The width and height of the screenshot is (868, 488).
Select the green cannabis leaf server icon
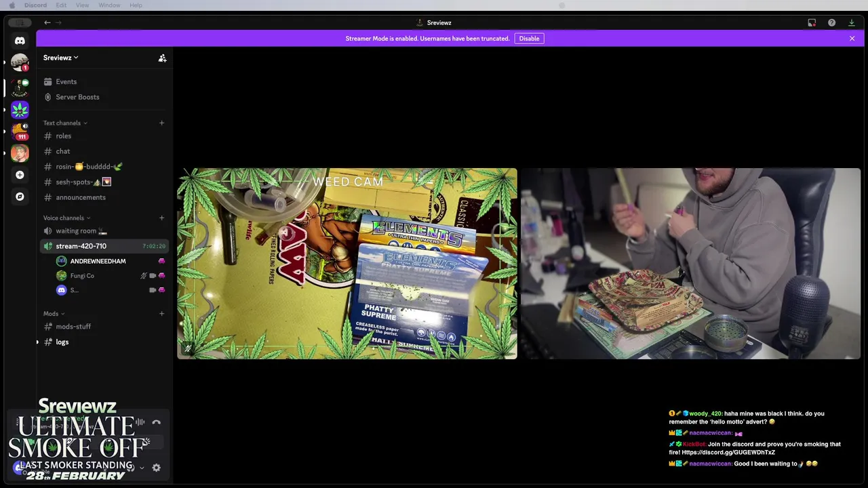(20, 109)
